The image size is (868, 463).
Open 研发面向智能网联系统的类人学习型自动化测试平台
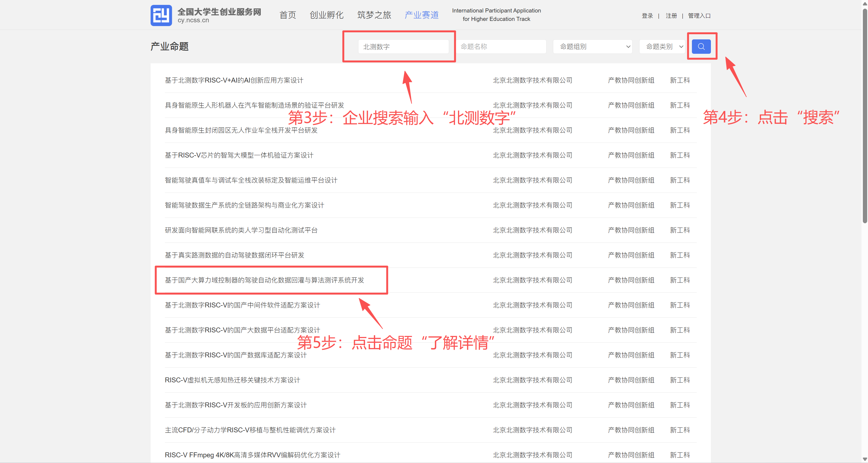pos(241,230)
